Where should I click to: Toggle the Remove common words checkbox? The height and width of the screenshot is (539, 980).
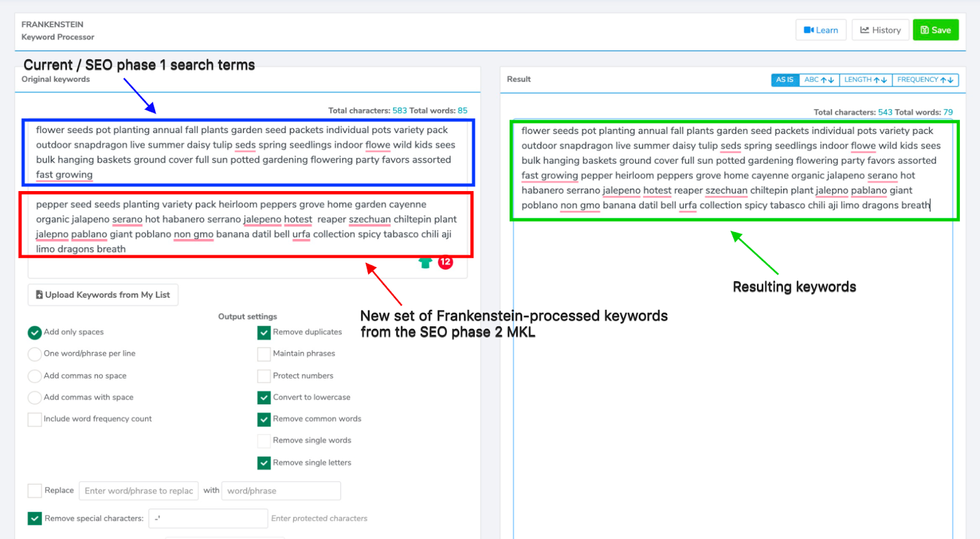[264, 419]
